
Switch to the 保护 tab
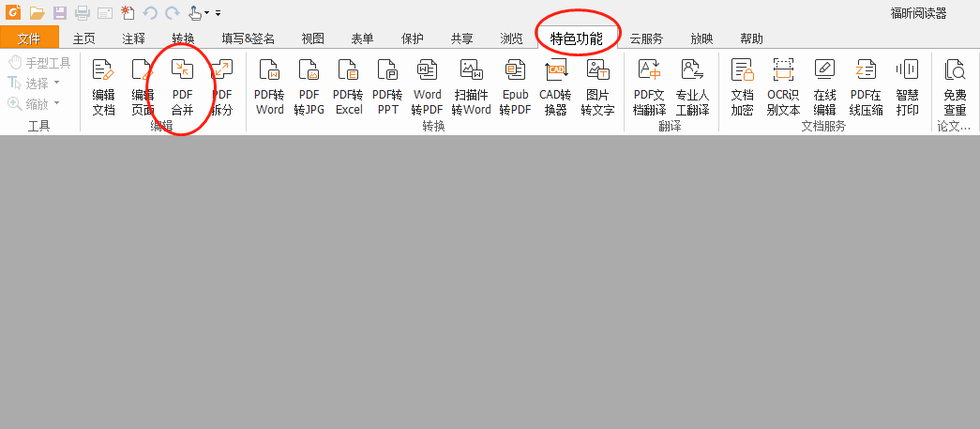[413, 38]
